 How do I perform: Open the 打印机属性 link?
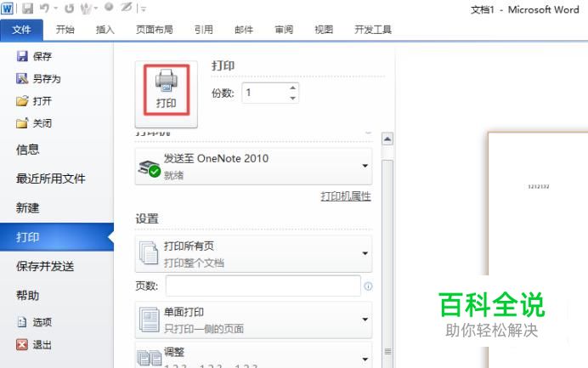click(x=345, y=196)
